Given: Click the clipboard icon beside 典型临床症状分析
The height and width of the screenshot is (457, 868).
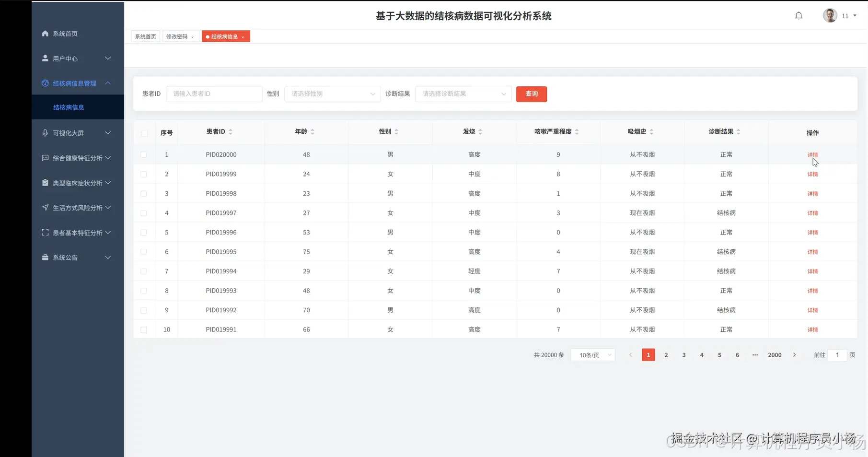Looking at the screenshot, I should (x=45, y=183).
